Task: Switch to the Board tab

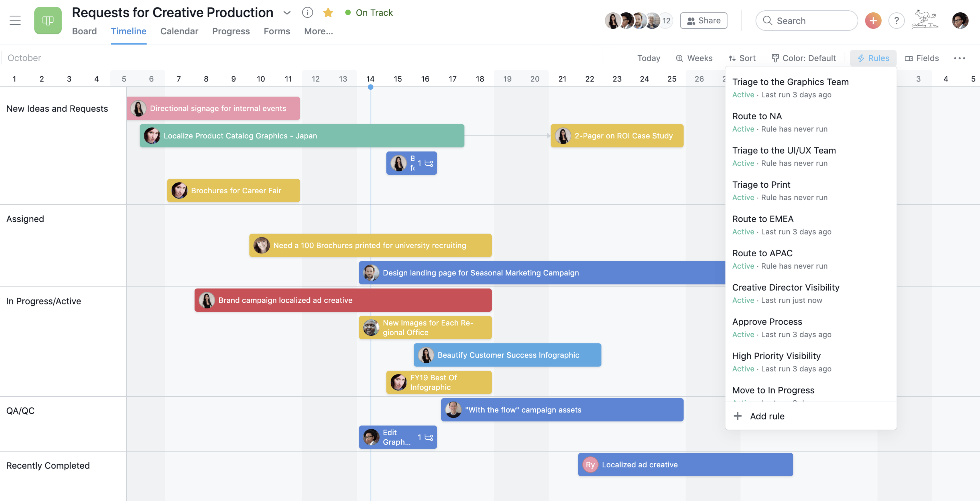Action: [x=84, y=31]
